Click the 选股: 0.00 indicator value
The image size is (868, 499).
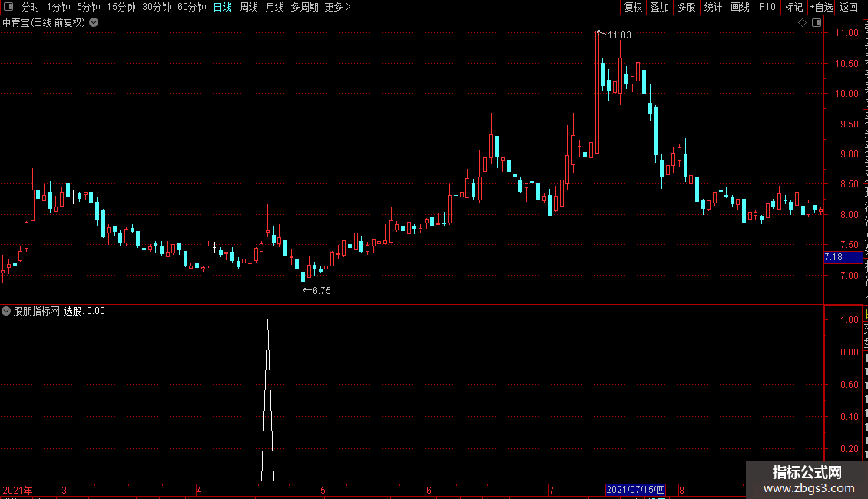pos(84,311)
